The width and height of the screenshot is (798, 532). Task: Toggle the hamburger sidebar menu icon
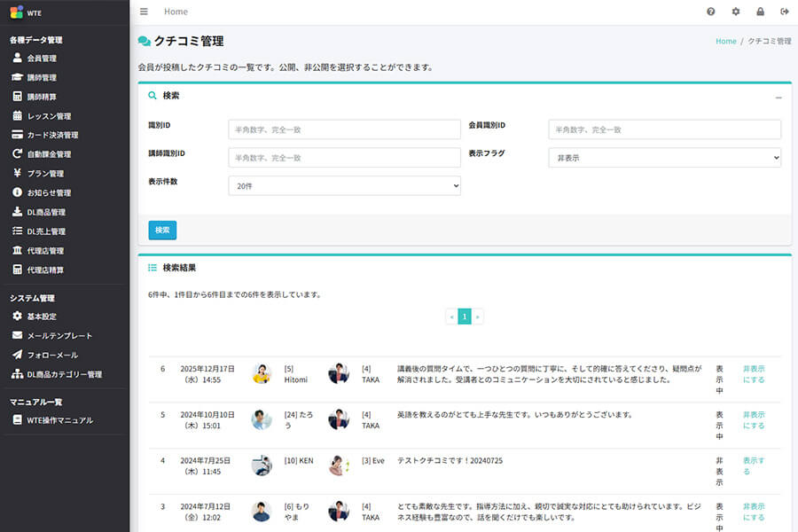144,12
